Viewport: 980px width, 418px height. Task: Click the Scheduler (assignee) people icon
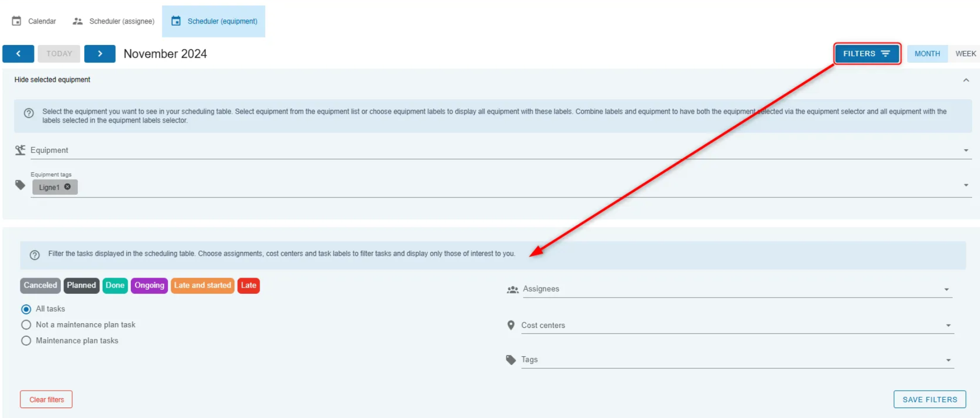pos(78,21)
